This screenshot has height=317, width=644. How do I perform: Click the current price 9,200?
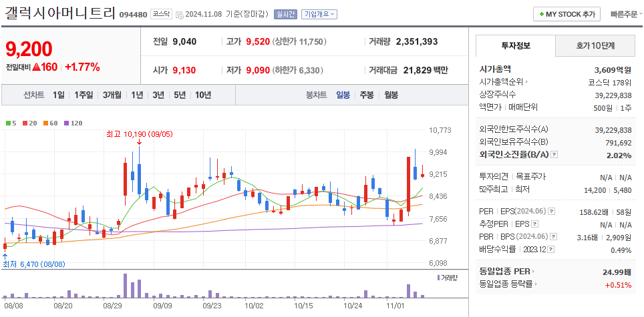29,49
